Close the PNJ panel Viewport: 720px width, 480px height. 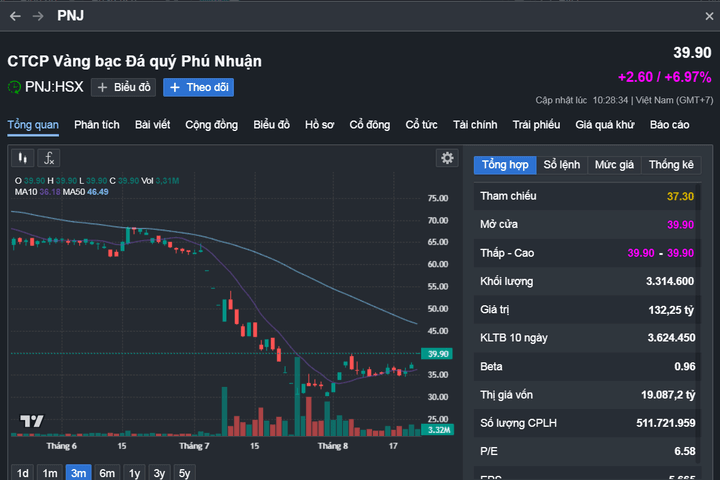(x=709, y=17)
